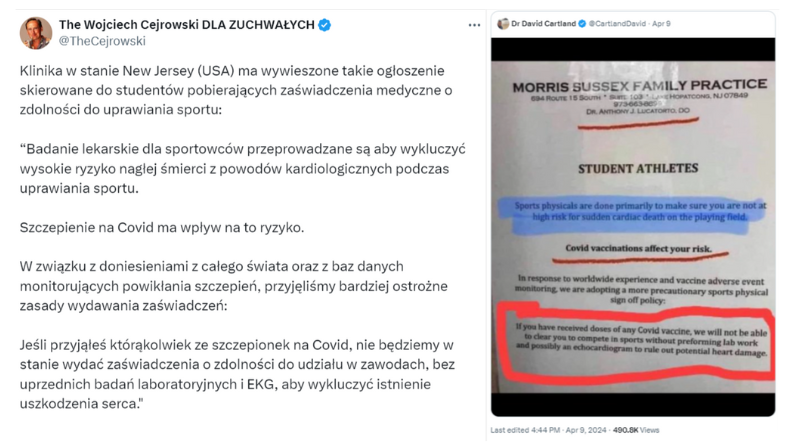This screenshot has width=786, height=446.
Task: Click the Covid vaccinations affect your risk line
Action: click(638, 249)
